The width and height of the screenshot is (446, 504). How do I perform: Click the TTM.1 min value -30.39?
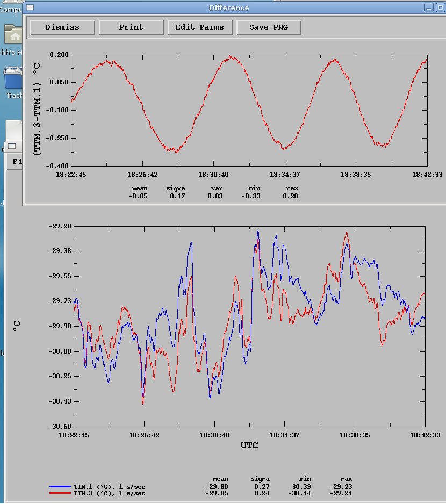(299, 487)
